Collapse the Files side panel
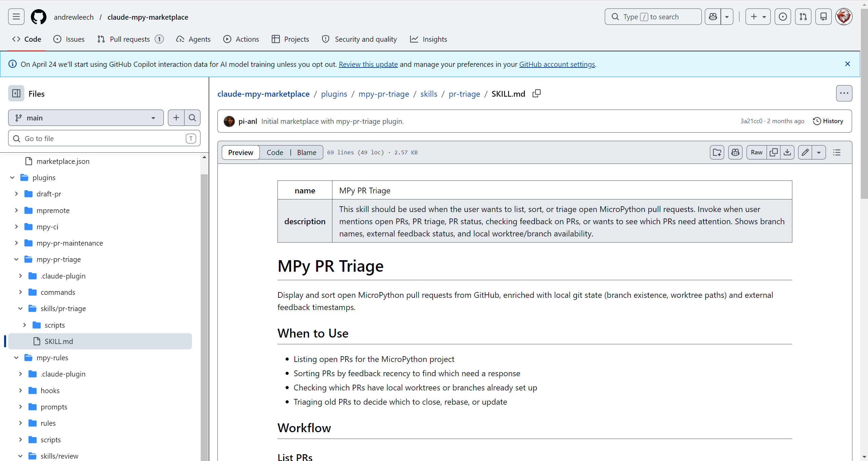The image size is (868, 461). 16,93
